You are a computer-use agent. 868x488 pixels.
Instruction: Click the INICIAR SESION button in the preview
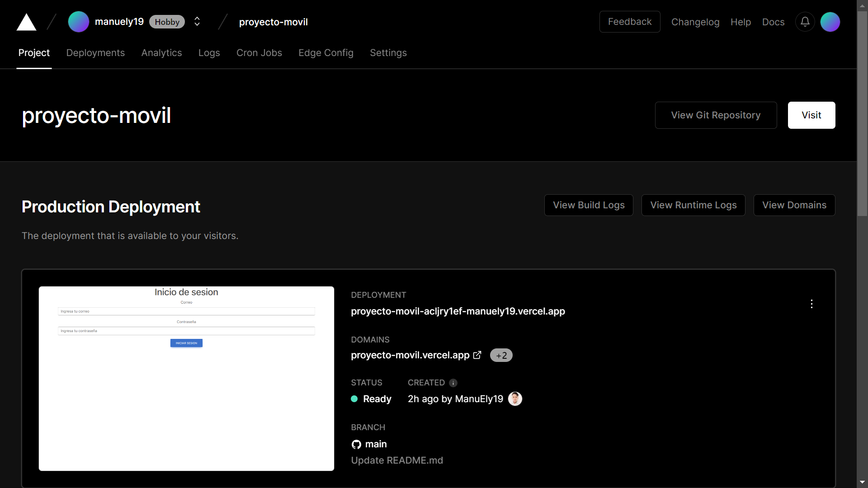pyautogui.click(x=186, y=343)
